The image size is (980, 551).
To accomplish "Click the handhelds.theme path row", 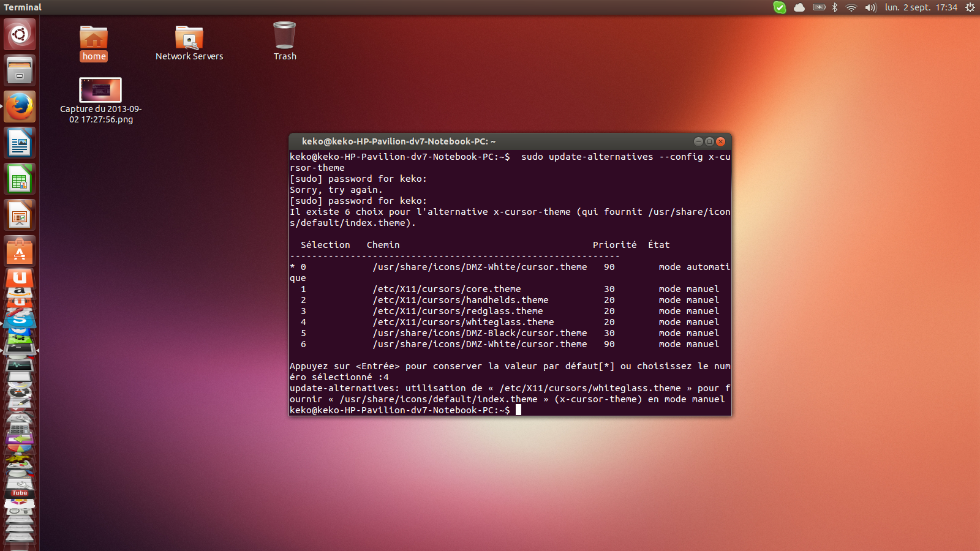I will click(x=461, y=300).
